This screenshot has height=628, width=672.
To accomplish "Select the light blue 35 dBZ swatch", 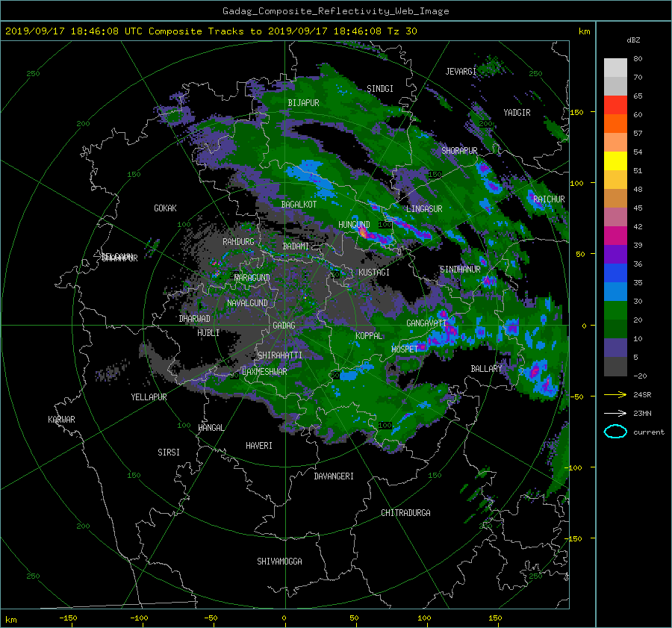I will click(x=615, y=291).
